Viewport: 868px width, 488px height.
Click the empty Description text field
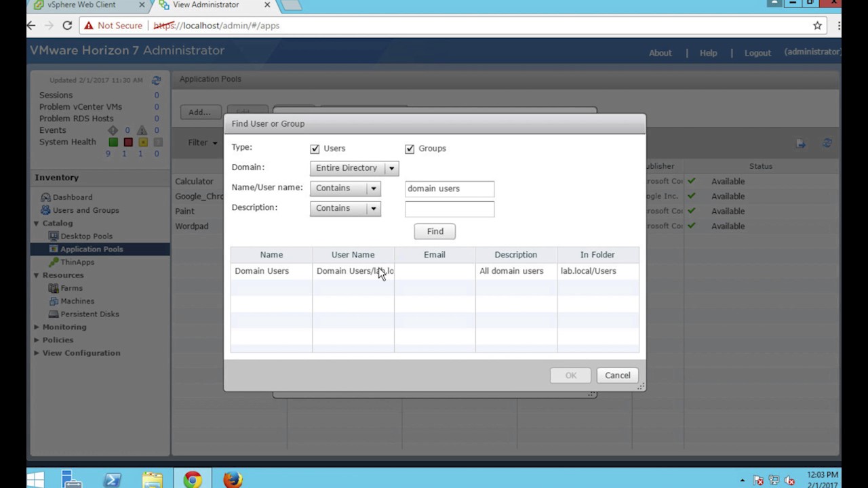[x=450, y=209]
